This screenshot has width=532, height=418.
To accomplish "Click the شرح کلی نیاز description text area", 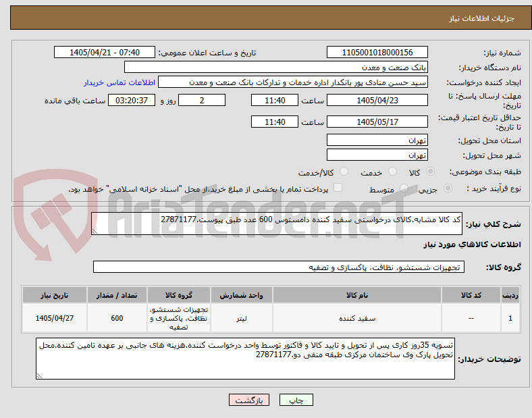I will coord(277,224).
